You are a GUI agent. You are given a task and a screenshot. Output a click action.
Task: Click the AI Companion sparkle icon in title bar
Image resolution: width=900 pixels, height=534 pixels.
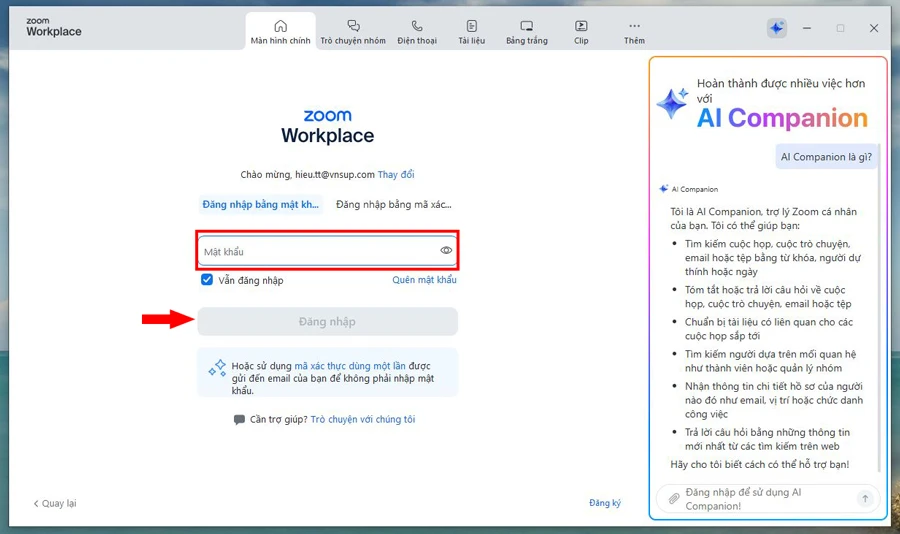pos(777,28)
